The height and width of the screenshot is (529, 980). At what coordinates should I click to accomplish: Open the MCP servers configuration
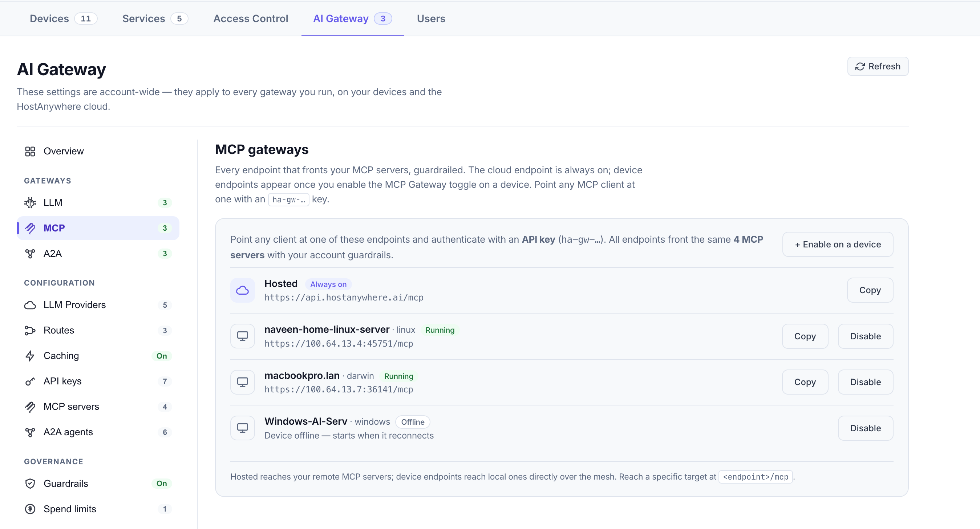click(x=98, y=407)
